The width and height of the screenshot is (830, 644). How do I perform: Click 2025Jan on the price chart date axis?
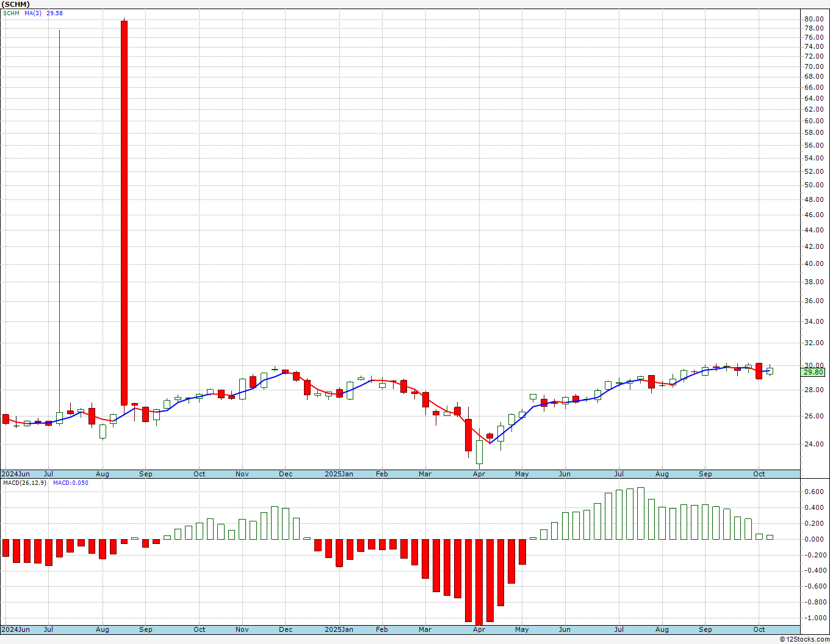point(339,474)
